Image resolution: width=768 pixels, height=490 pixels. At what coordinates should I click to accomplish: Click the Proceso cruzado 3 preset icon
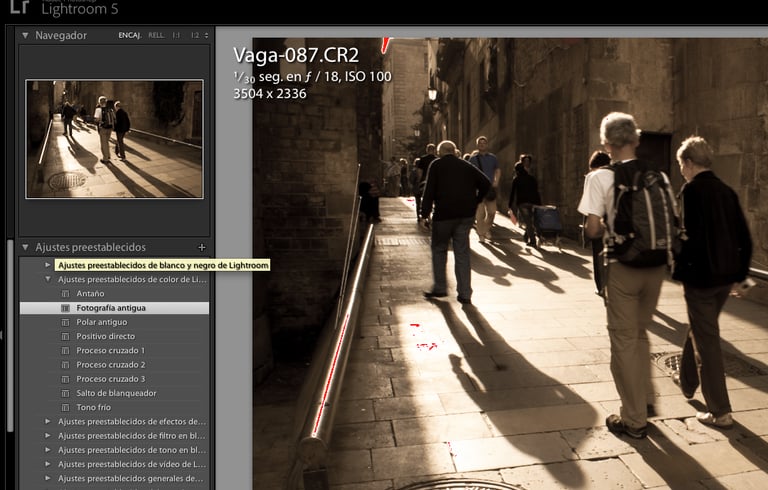tap(65, 379)
